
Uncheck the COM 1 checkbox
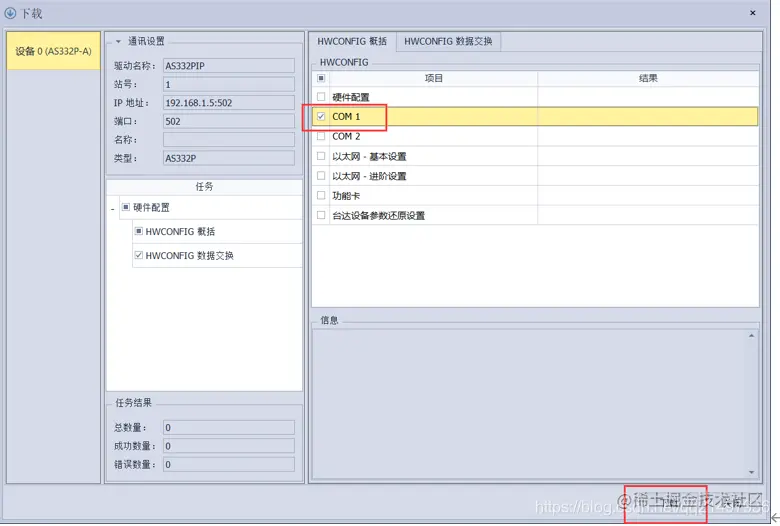pos(321,116)
